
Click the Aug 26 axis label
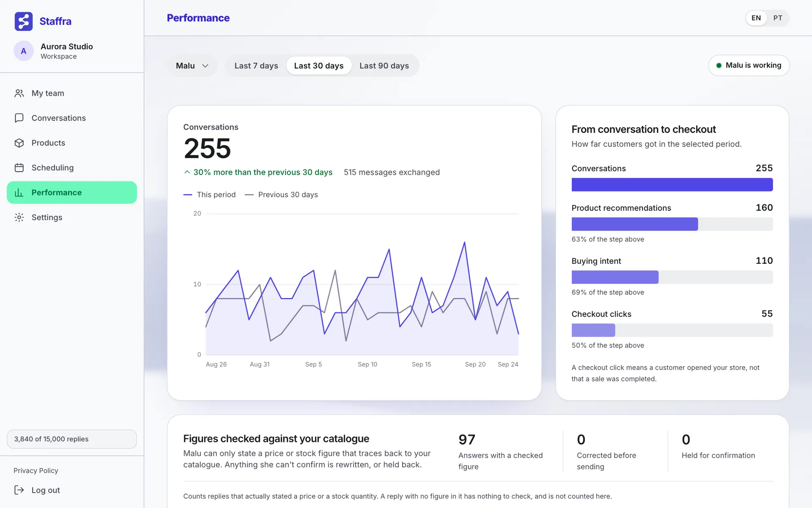[x=216, y=364]
